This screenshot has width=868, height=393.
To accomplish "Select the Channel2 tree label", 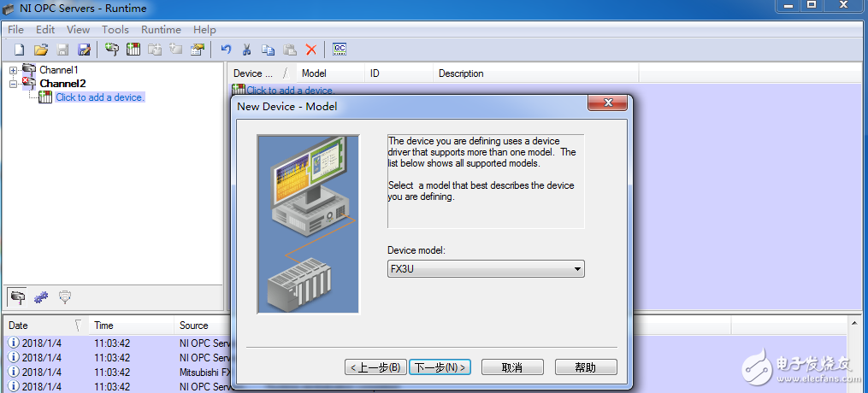I will pyautogui.click(x=62, y=84).
